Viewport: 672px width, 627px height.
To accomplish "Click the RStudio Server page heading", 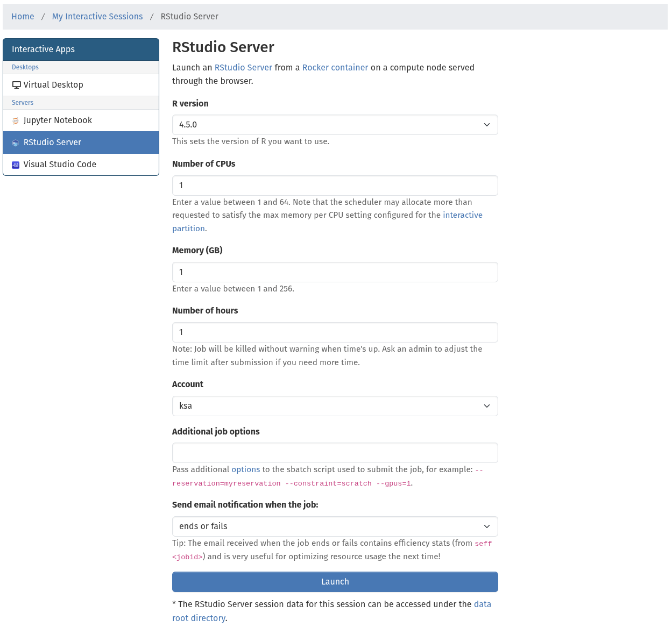I will (x=223, y=47).
